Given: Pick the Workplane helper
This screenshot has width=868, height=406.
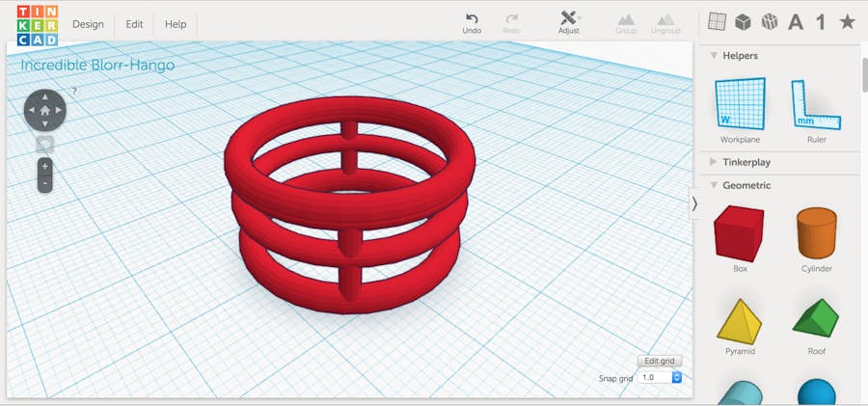Looking at the screenshot, I should pyautogui.click(x=740, y=110).
